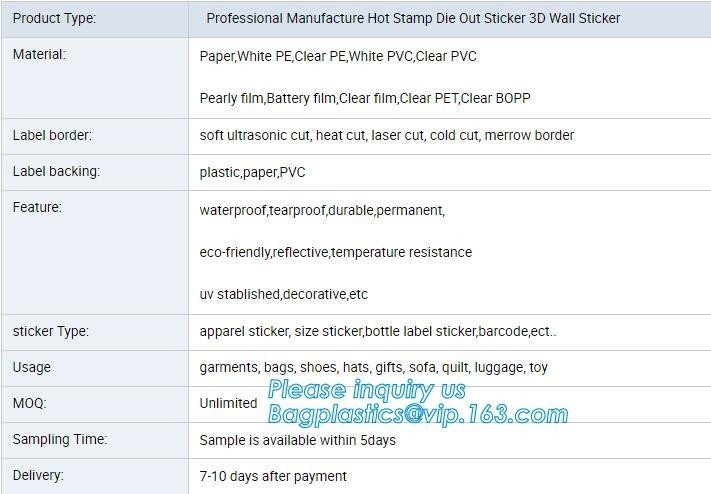Click the "Paper,White PE,Clear PE" material line
Image resolution: width=711 pixels, height=494 pixels.
click(x=338, y=56)
